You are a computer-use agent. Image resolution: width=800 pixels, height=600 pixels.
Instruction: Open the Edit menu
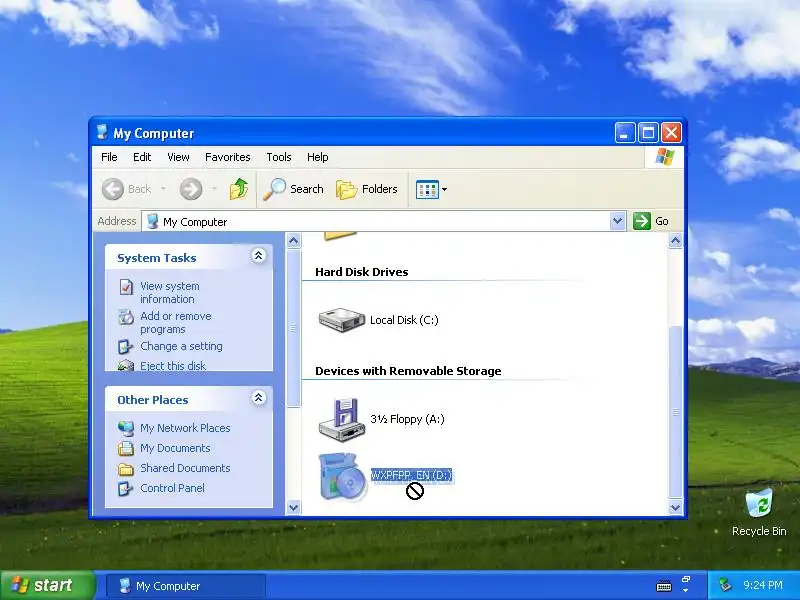click(x=142, y=157)
